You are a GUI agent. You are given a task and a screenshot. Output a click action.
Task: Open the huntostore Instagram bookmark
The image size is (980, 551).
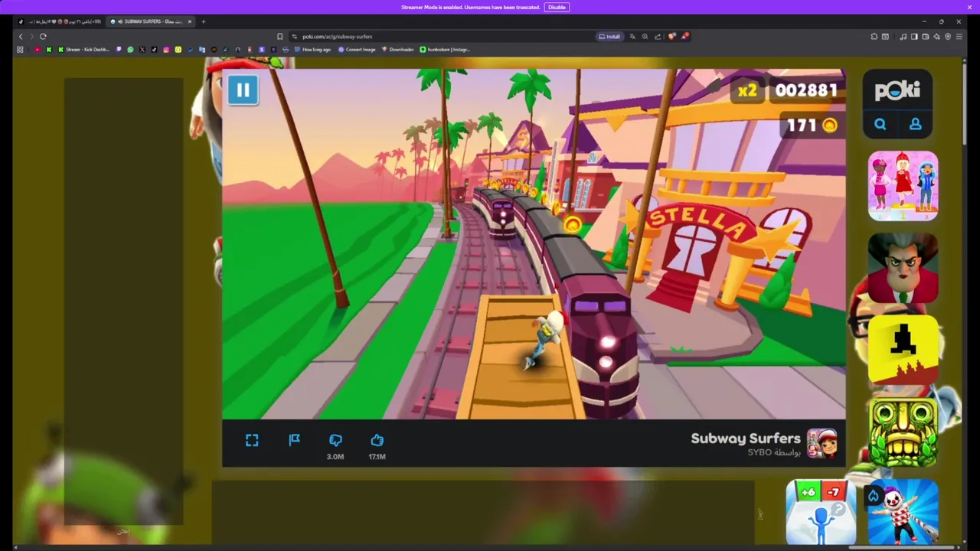445,50
